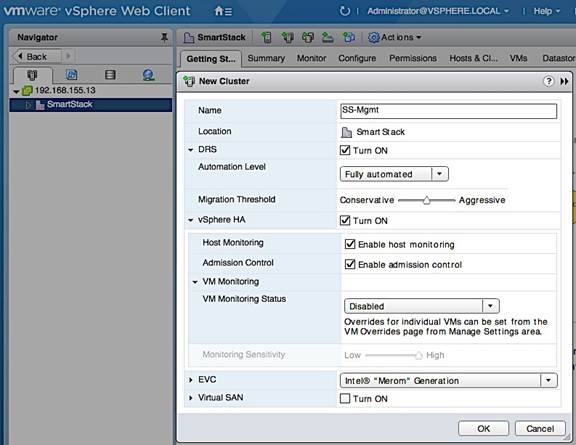Click the Smart Stack location text

[x=381, y=132]
